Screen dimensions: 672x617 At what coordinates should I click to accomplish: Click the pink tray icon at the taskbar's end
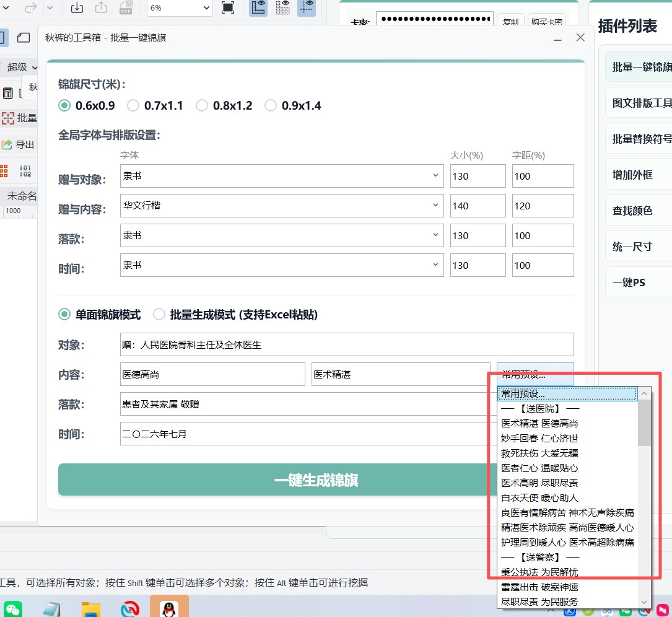coord(663,611)
